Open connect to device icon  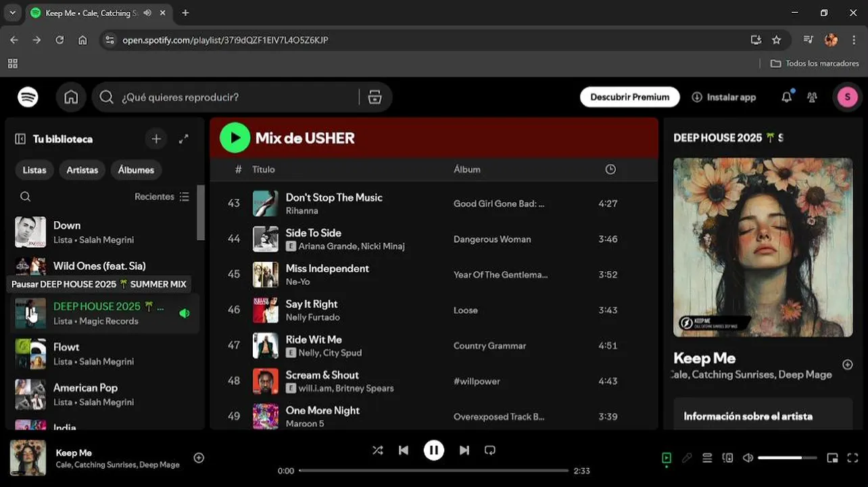pyautogui.click(x=727, y=458)
